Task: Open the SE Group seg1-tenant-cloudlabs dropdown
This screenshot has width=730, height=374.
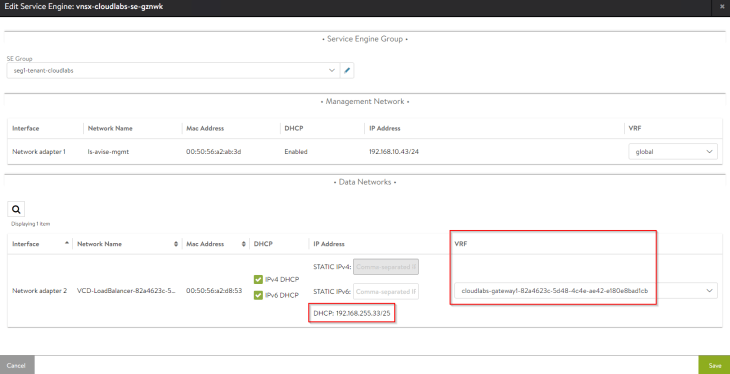Action: [173, 71]
